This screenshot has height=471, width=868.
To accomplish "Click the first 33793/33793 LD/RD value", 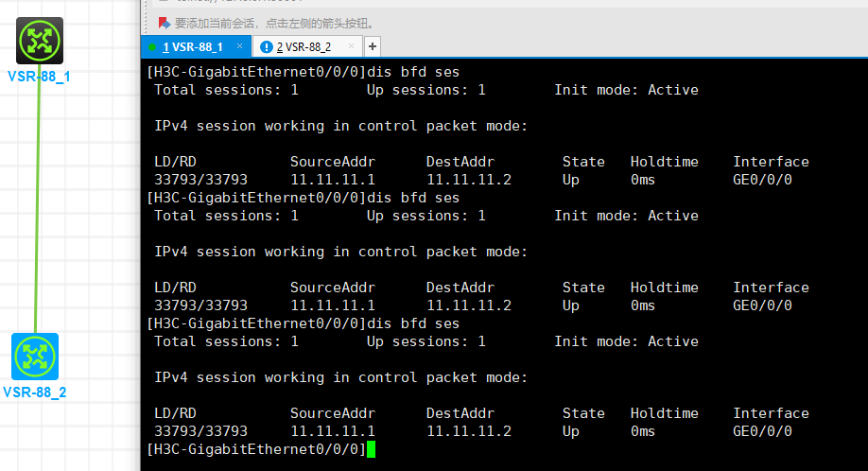I will click(201, 180).
